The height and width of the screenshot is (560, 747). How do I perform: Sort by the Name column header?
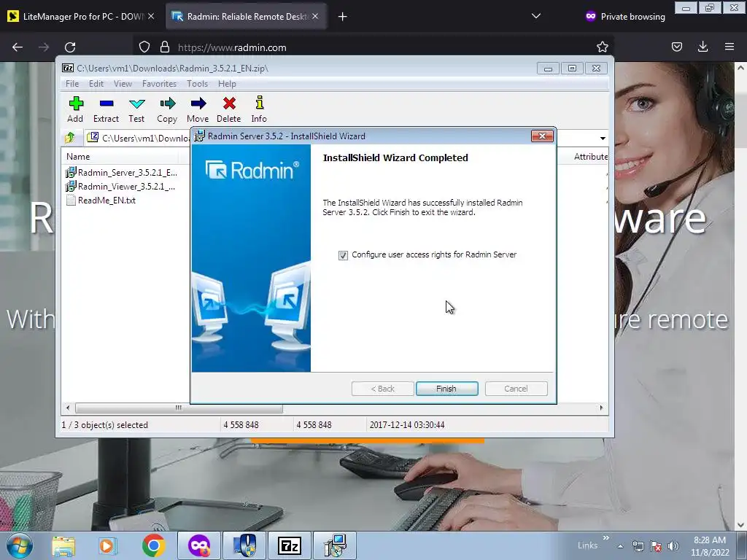pyautogui.click(x=119, y=157)
